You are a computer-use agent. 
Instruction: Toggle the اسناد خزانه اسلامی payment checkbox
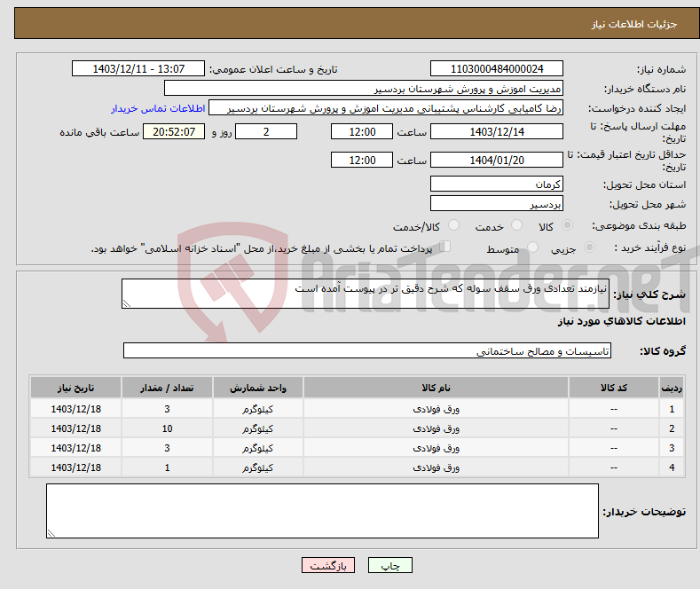pyautogui.click(x=445, y=246)
